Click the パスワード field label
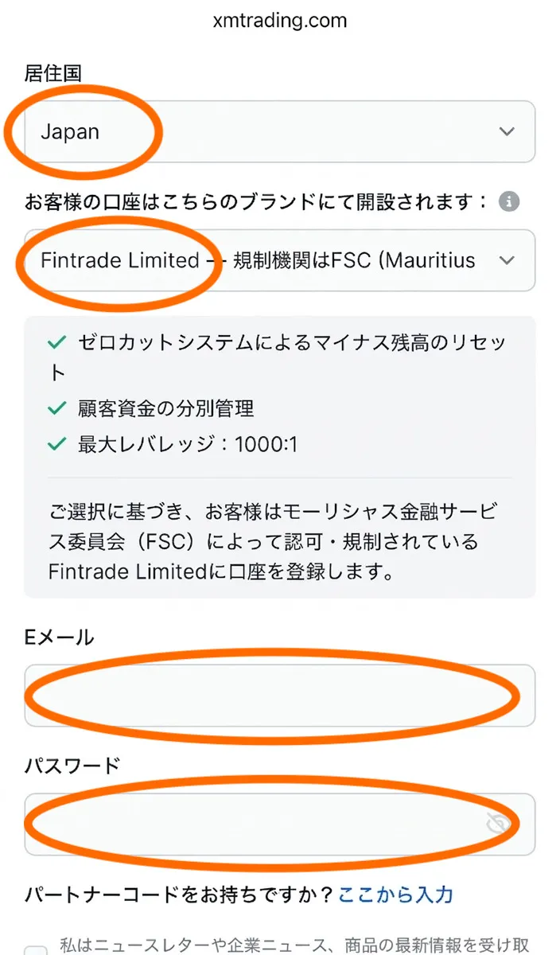This screenshot has height=955, width=560. point(72,766)
